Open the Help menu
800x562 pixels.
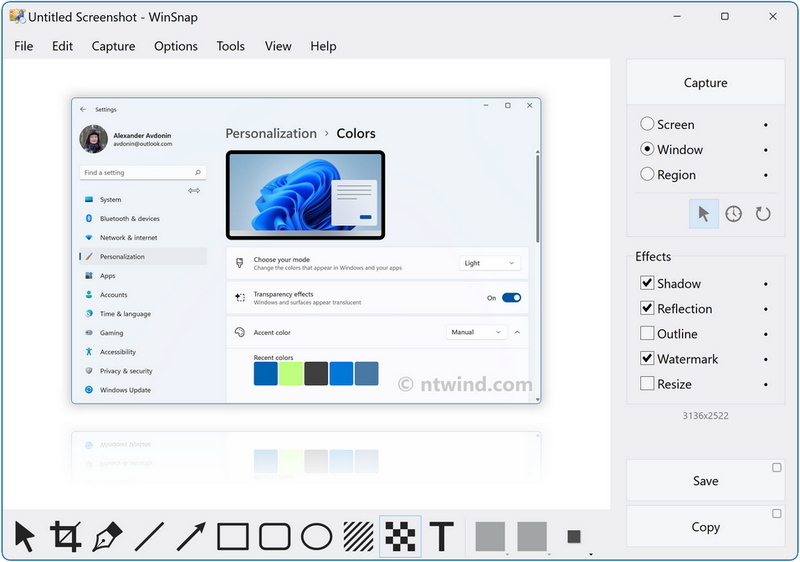(323, 46)
